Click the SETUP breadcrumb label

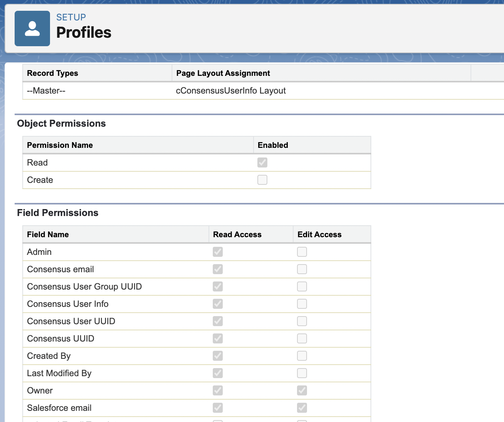click(71, 17)
